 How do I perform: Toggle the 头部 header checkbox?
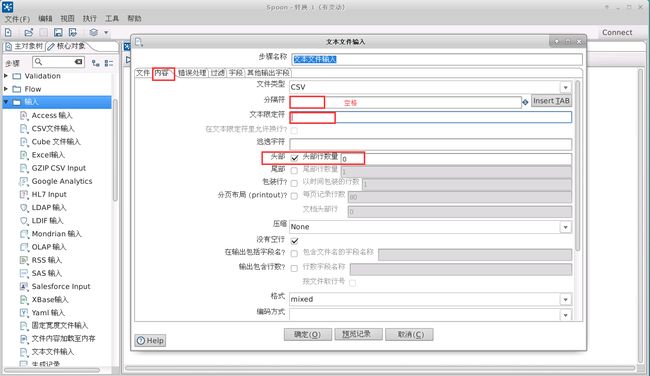pyautogui.click(x=294, y=158)
